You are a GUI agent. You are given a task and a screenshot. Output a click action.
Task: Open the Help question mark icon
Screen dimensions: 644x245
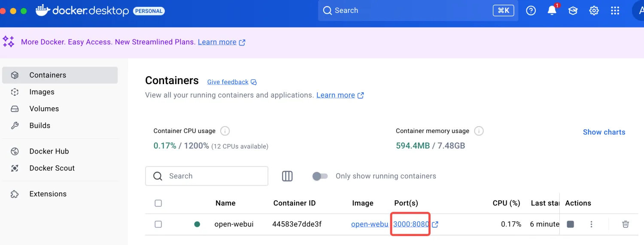(531, 11)
